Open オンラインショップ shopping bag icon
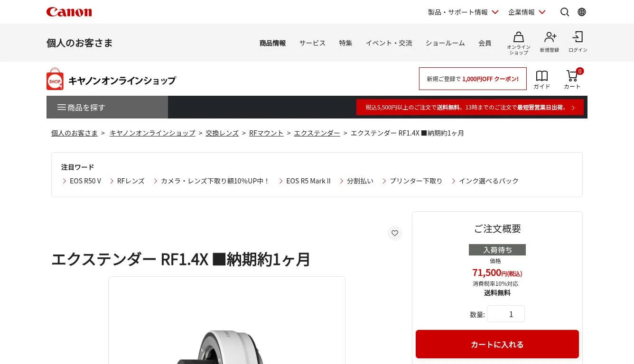634x364 pixels. point(519,43)
